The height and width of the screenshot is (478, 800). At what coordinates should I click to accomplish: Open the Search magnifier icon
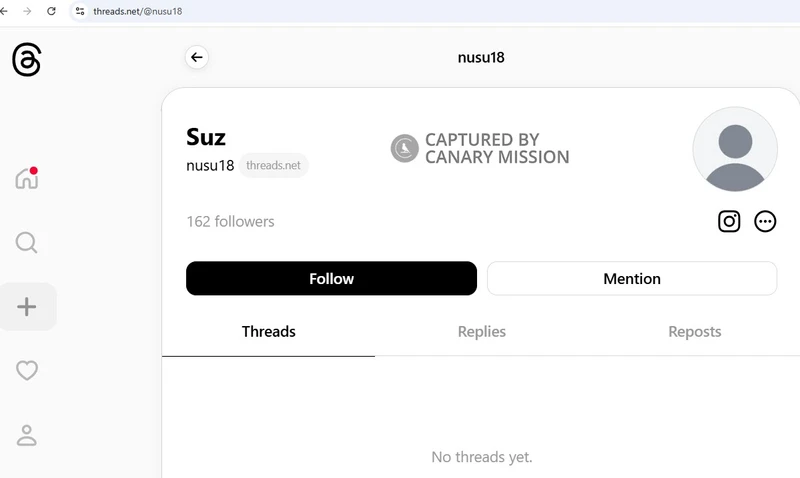point(27,243)
